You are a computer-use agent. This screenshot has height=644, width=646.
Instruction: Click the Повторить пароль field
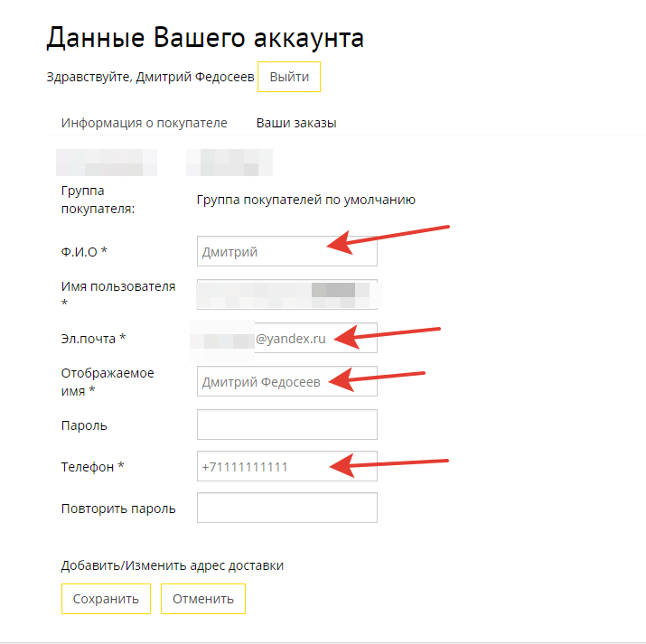pos(287,508)
